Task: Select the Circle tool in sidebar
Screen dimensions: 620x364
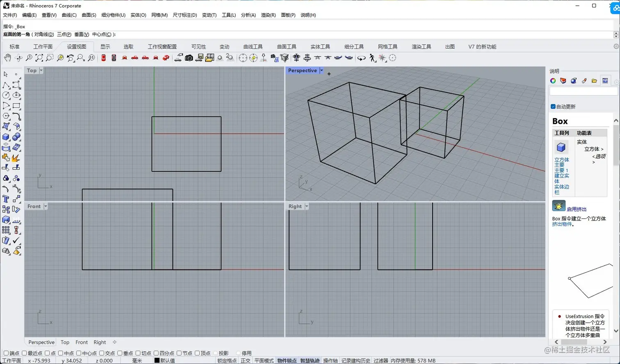Action: click(x=6, y=95)
